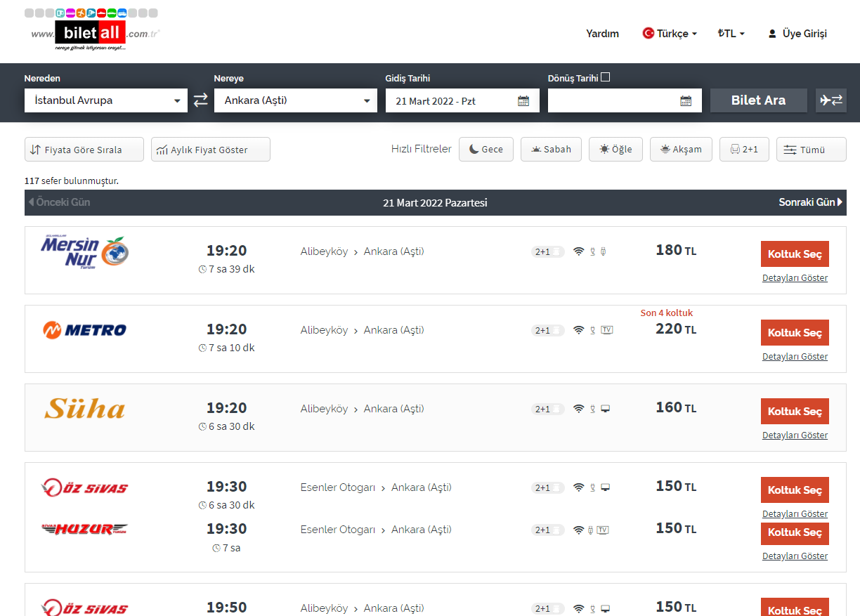Click the 160 TL price on the Süha trip

pos(676,408)
